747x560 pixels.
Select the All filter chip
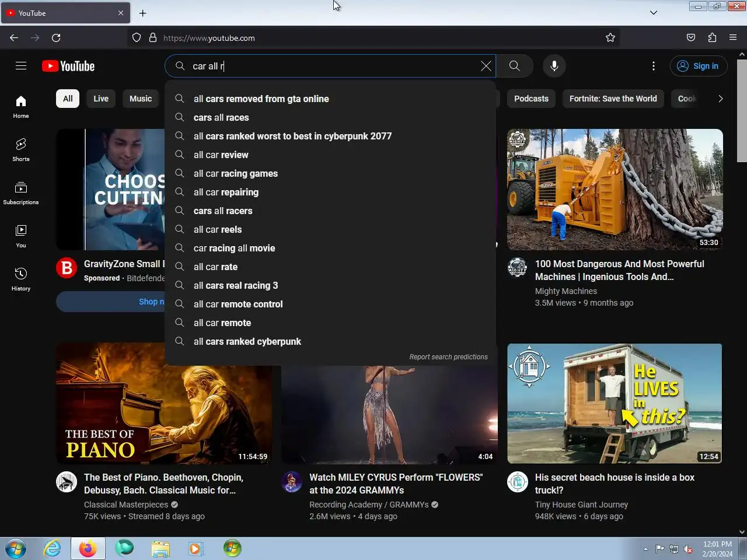tap(68, 99)
